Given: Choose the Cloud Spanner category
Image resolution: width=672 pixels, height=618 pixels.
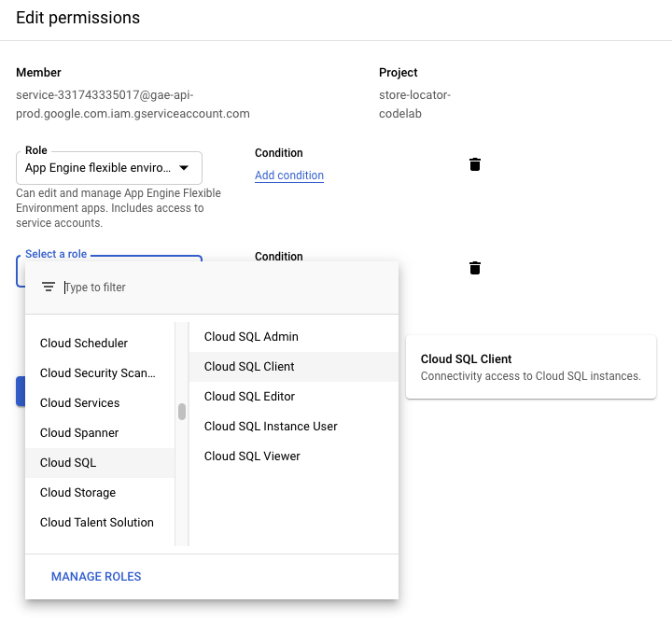Looking at the screenshot, I should [x=79, y=433].
